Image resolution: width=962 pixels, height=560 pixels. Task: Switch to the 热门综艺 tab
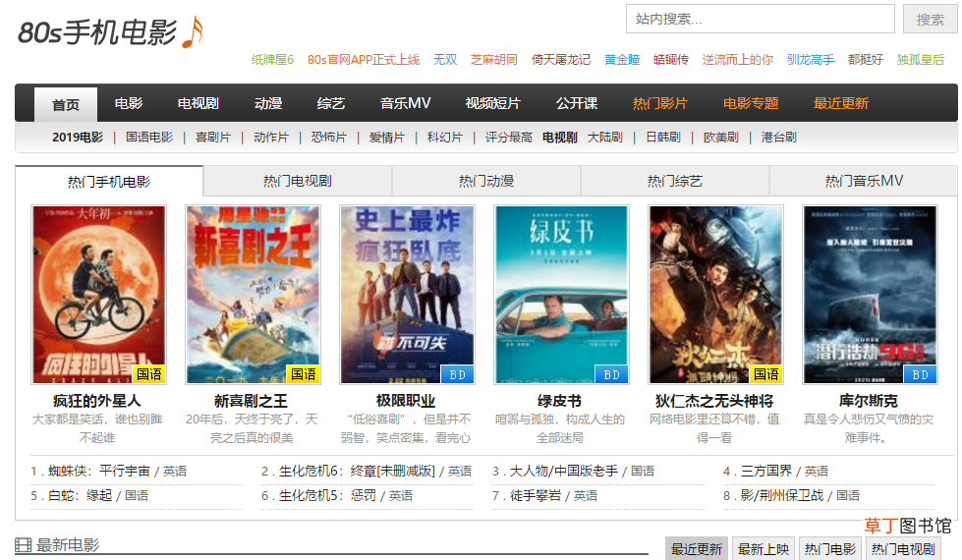pyautogui.click(x=675, y=182)
